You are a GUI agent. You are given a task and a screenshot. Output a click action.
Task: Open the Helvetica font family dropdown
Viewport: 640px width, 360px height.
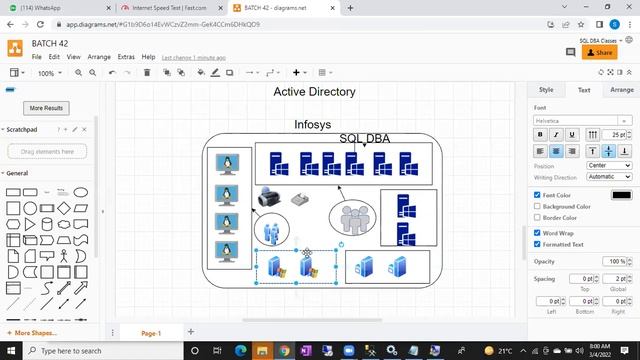coord(582,121)
